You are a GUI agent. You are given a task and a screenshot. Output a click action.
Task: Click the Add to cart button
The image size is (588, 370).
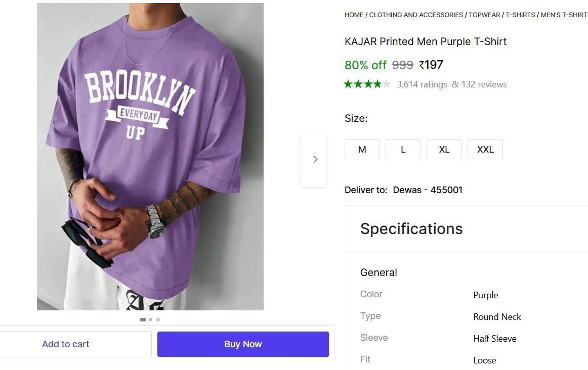65,344
